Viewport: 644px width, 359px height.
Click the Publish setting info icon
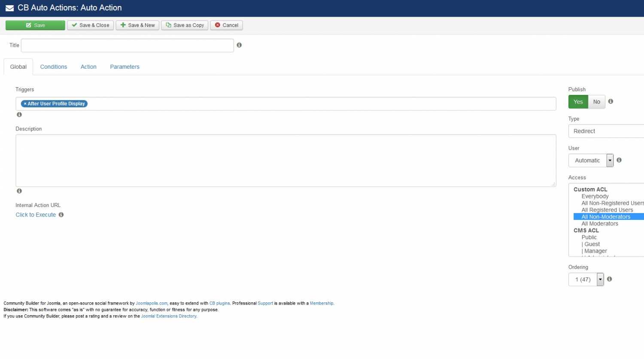pyautogui.click(x=611, y=101)
